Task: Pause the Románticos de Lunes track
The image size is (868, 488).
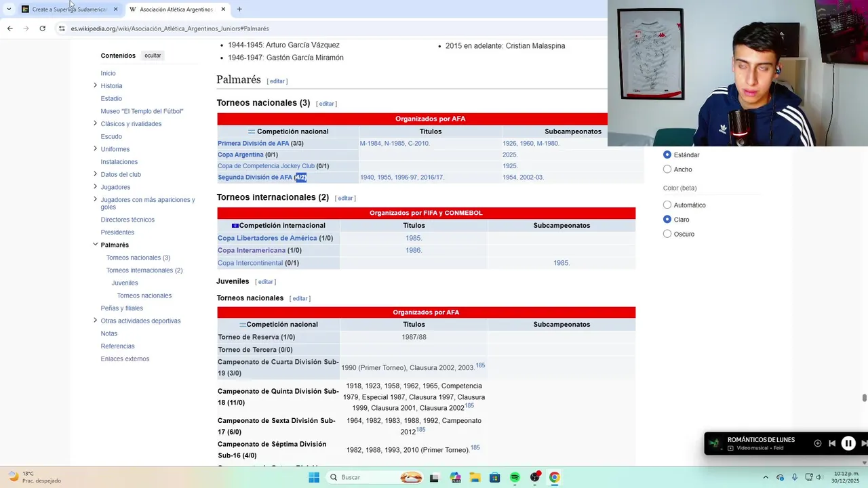Action: point(848,443)
